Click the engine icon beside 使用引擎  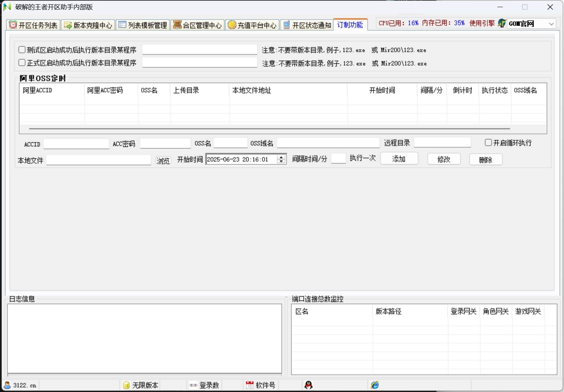(x=502, y=23)
